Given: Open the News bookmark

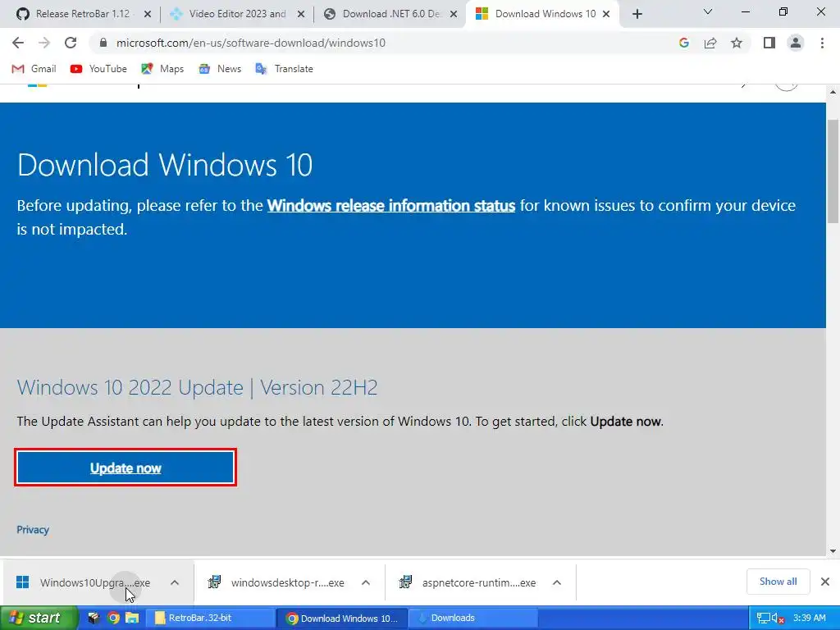Looking at the screenshot, I should [220, 69].
